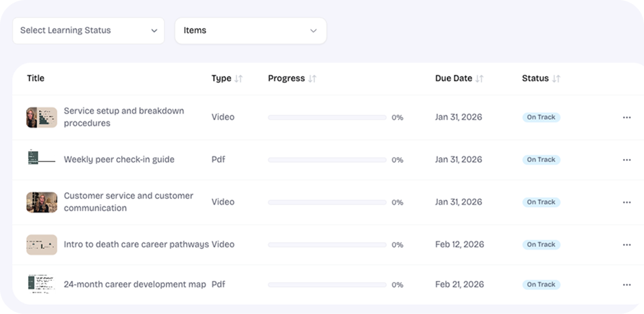Click the Title column header

tap(36, 78)
